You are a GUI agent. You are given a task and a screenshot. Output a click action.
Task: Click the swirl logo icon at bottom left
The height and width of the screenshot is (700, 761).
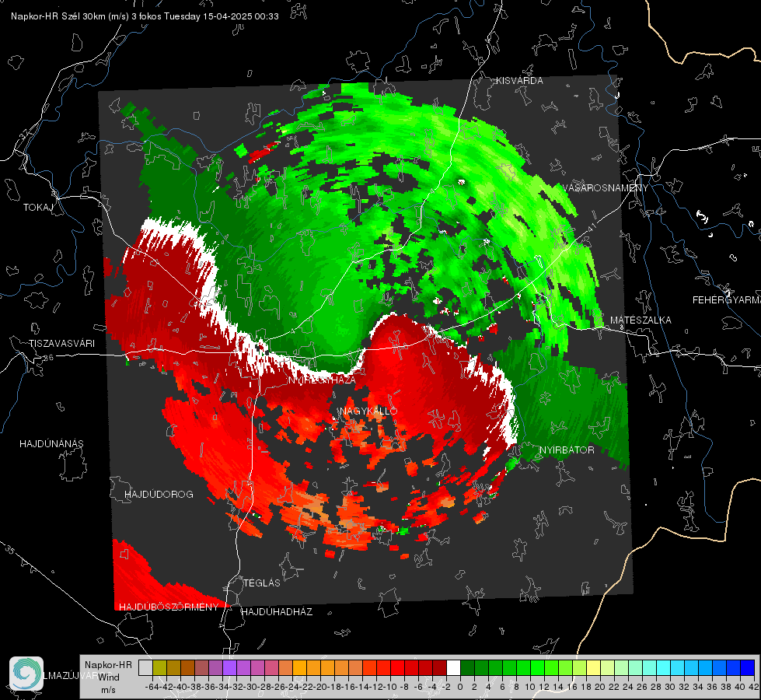click(x=26, y=674)
